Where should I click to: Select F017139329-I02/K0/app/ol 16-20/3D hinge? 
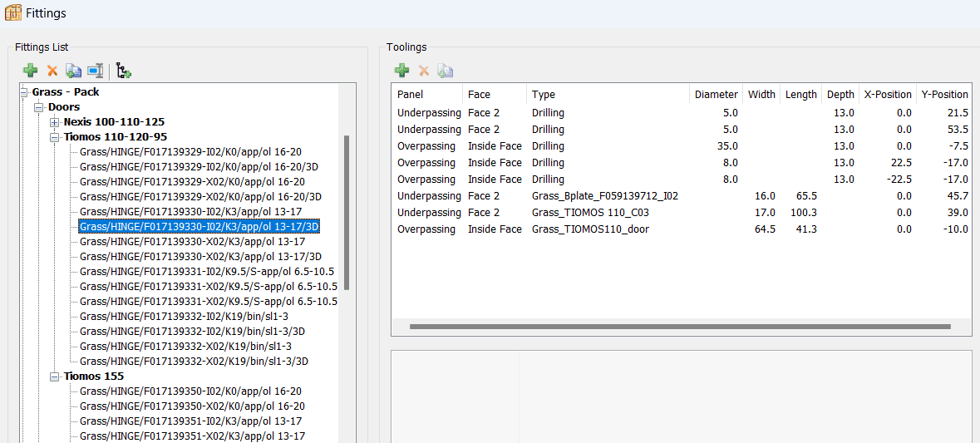pyautogui.click(x=200, y=167)
